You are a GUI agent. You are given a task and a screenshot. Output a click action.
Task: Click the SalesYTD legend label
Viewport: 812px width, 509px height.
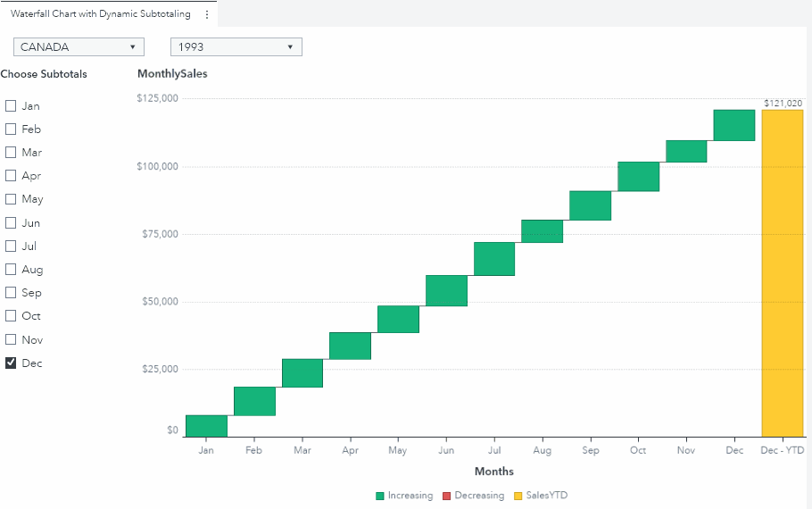546,496
